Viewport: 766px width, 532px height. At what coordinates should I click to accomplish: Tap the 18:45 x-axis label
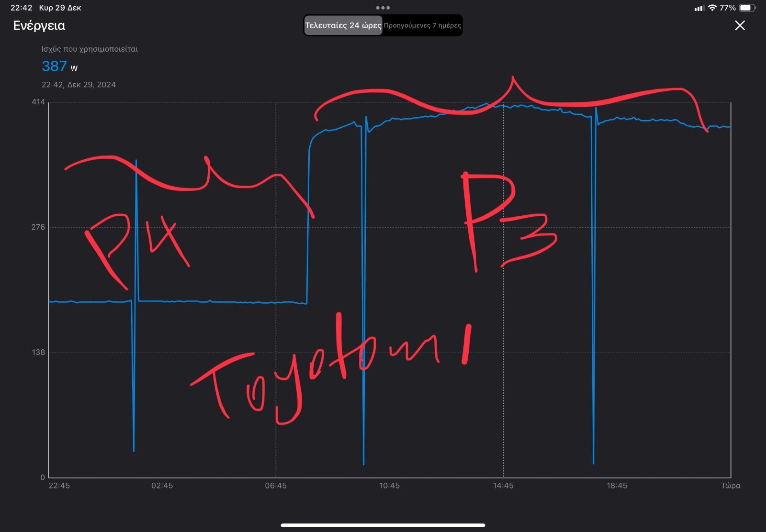pos(617,486)
